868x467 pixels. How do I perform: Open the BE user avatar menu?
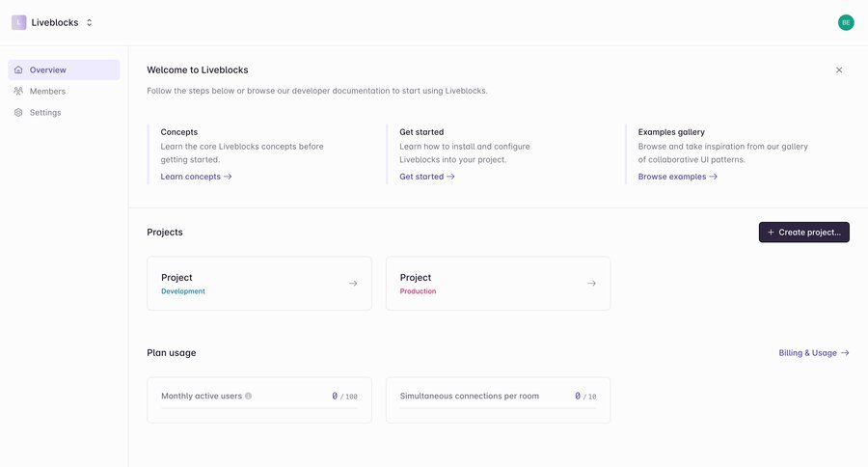pyautogui.click(x=845, y=23)
